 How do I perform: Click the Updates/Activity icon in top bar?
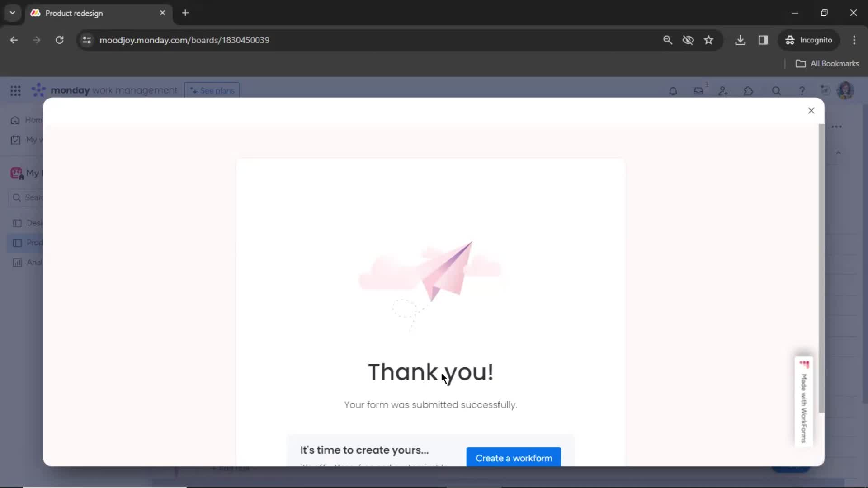pyautogui.click(x=698, y=90)
